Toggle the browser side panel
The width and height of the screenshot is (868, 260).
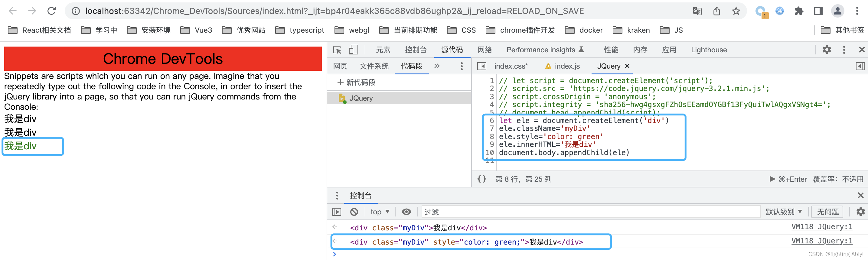818,11
